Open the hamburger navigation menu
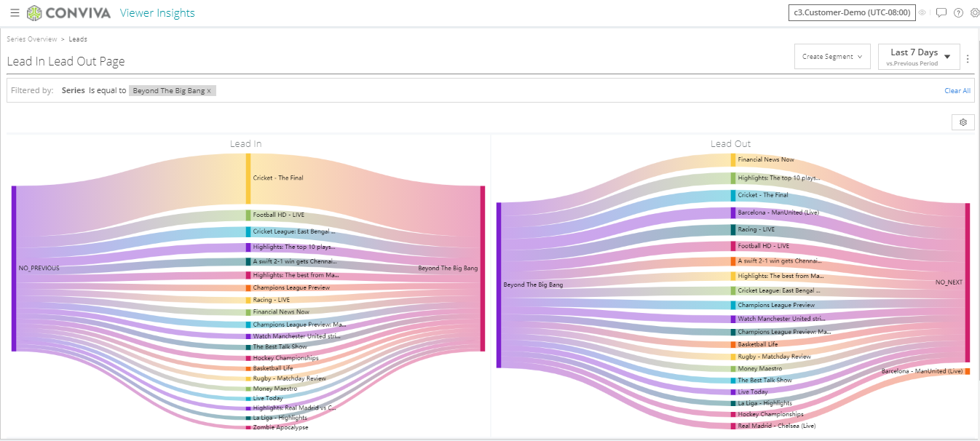 pos(15,13)
